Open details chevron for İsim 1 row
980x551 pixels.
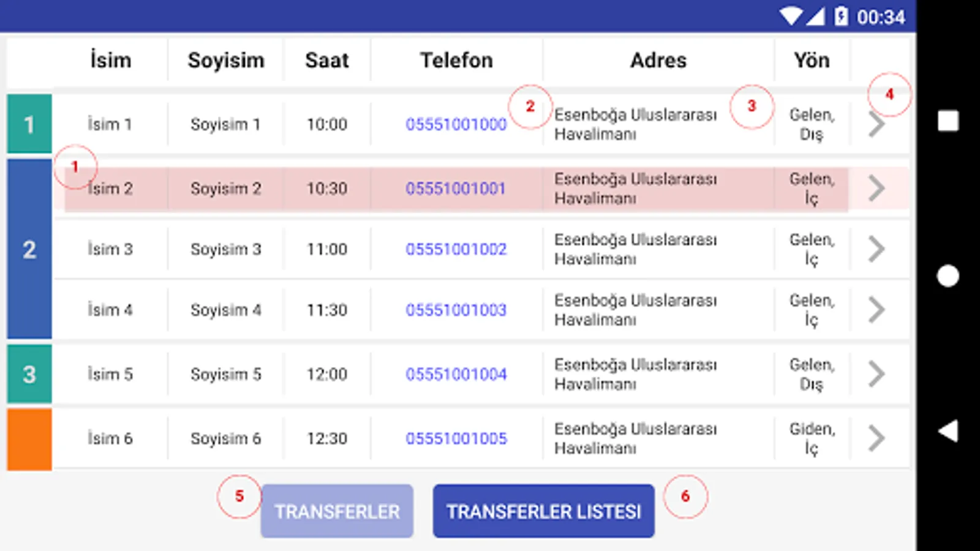coord(876,125)
